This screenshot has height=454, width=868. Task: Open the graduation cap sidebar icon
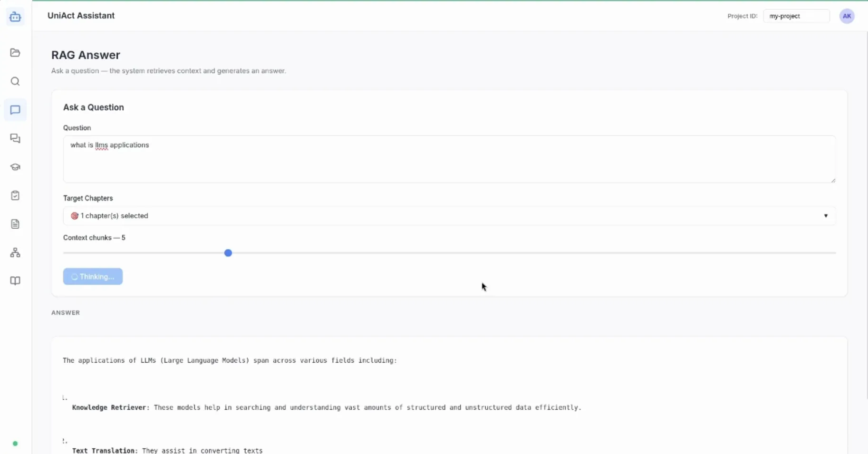pyautogui.click(x=15, y=167)
